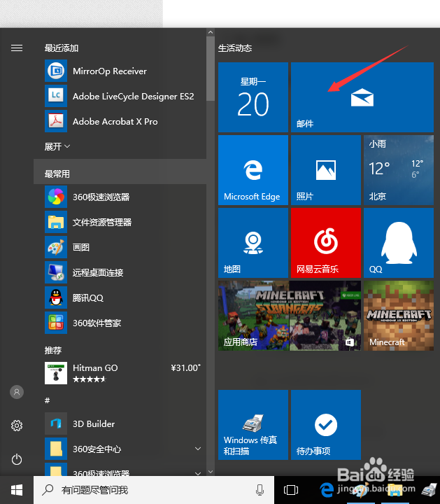Screen dimensions: 440x504
Task: Open the Windows 传真和扫描 tile
Action: click(x=253, y=425)
